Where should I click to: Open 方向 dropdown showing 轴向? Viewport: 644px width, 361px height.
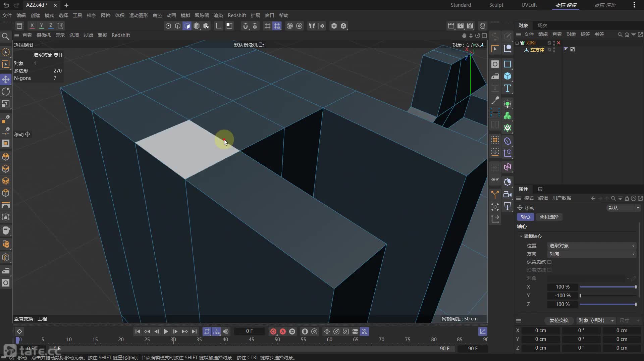[x=592, y=254]
